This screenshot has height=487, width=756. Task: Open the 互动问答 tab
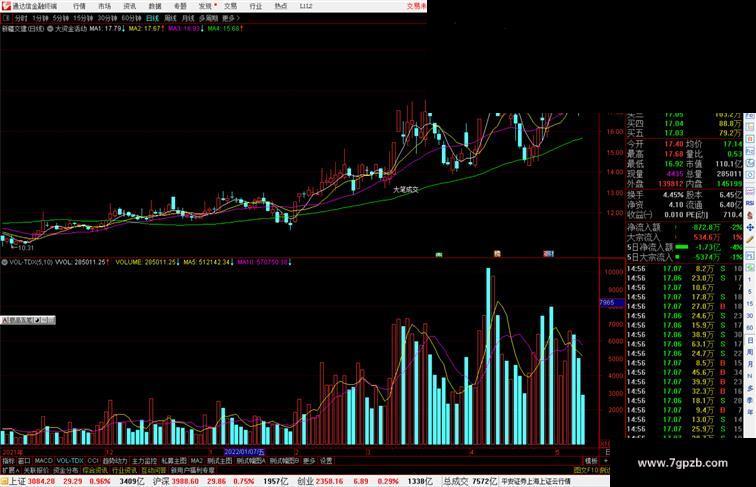[x=154, y=470]
